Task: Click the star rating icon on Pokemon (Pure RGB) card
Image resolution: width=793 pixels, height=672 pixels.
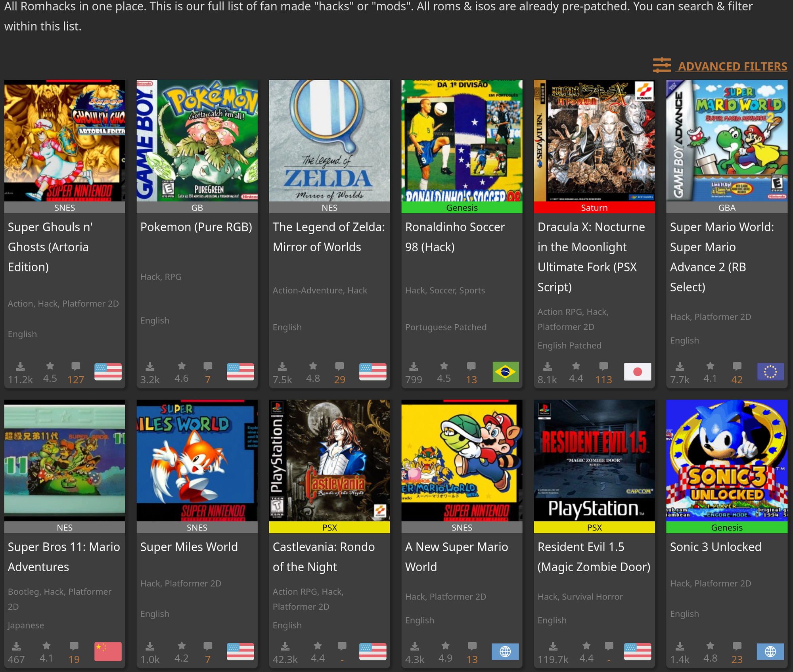Action: click(x=182, y=366)
